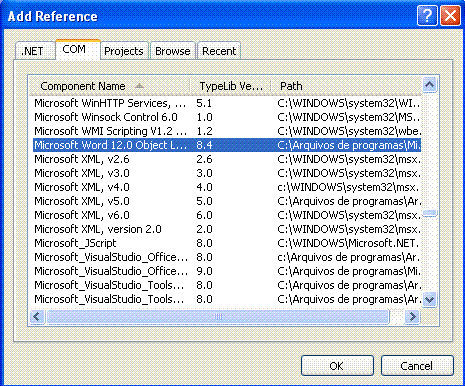Select Microsoft XML, v3.0
This screenshot has width=465, height=386.
pos(227,173)
